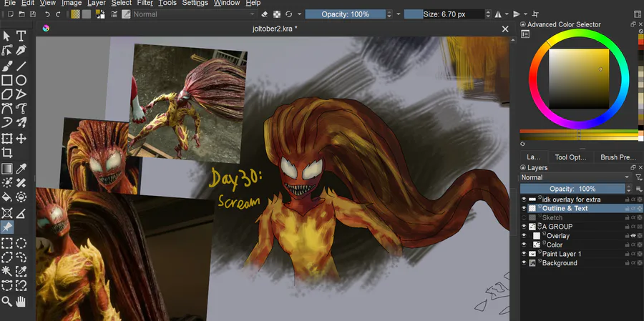This screenshot has width=644, height=321.
Task: Click the brush Opacity 100% slider
Action: [346, 14]
